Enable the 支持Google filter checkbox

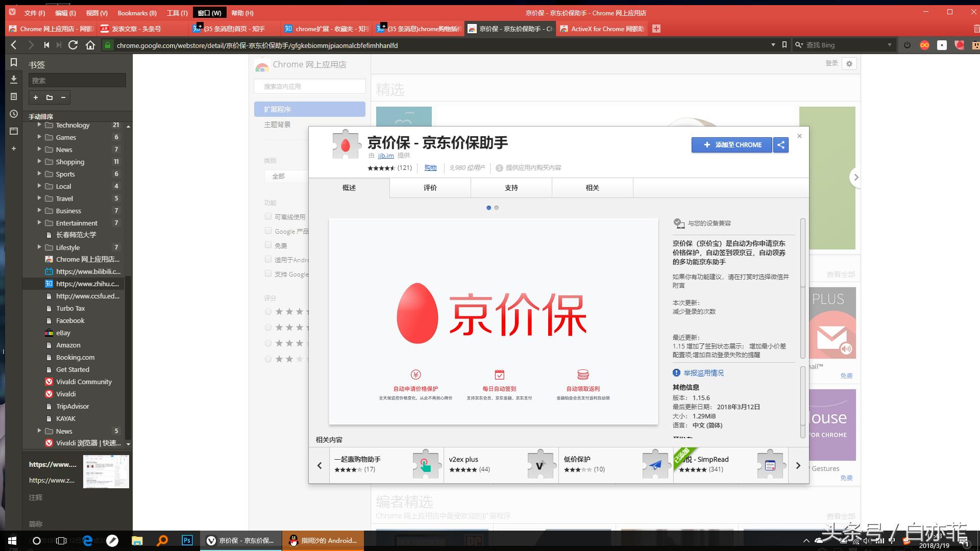tap(268, 274)
